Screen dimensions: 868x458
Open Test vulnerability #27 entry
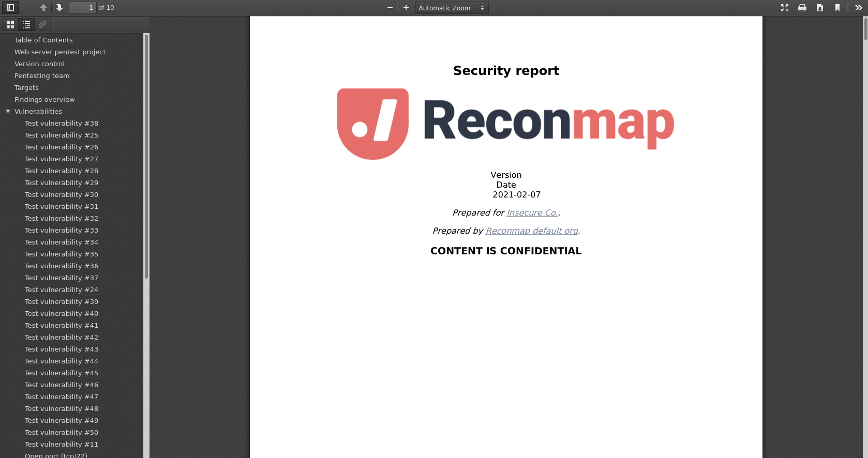click(x=62, y=159)
